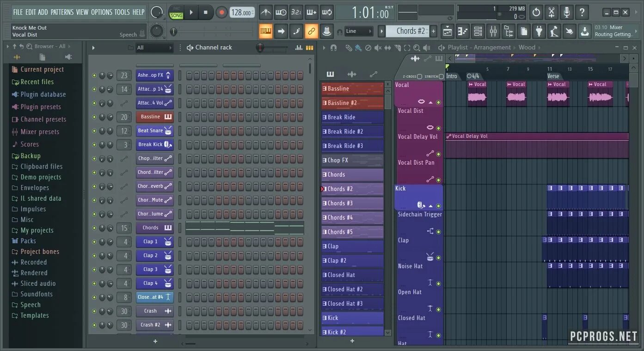Screen dimensions: 644x351
Task: Click the play button
Action: pyautogui.click(x=191, y=12)
